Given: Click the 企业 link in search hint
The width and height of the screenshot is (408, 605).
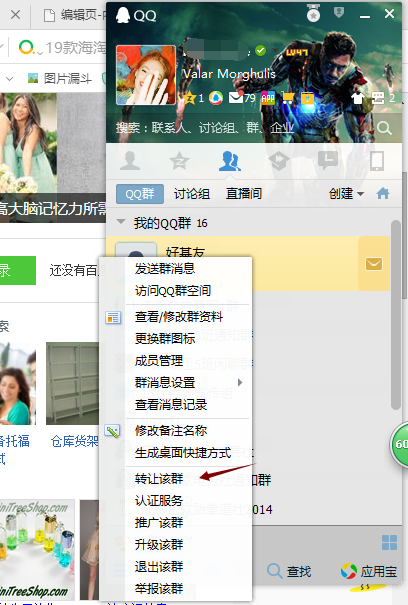Looking at the screenshot, I should point(282,128).
